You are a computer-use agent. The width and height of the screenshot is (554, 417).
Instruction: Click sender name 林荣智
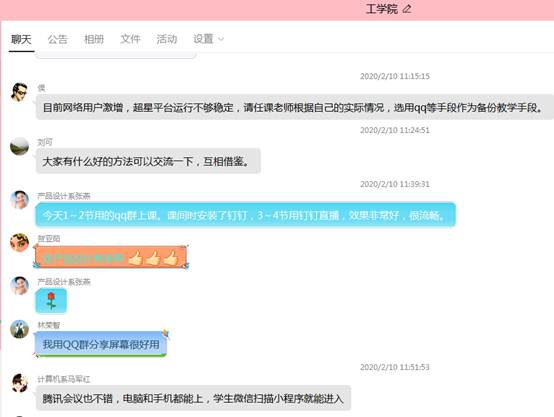[49, 325]
